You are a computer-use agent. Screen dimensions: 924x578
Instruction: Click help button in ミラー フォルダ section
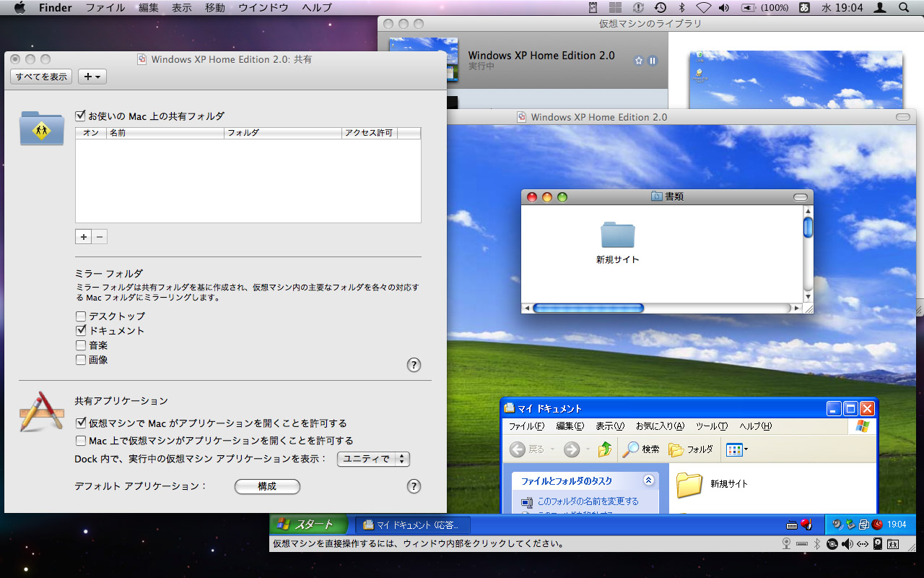tap(414, 365)
